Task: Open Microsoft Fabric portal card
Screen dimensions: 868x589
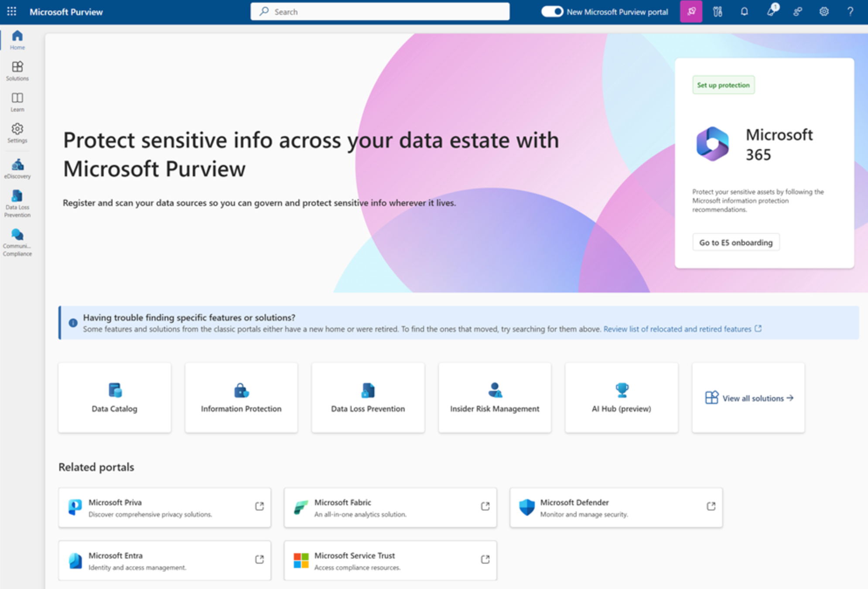Action: point(390,507)
